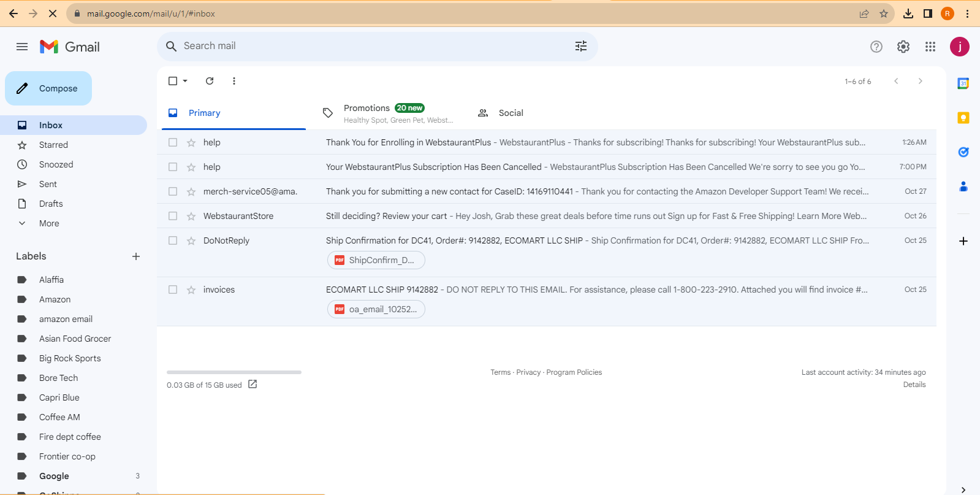The height and width of the screenshot is (495, 980).
Task: Open the main menu hamburger icon
Action: coord(22,47)
